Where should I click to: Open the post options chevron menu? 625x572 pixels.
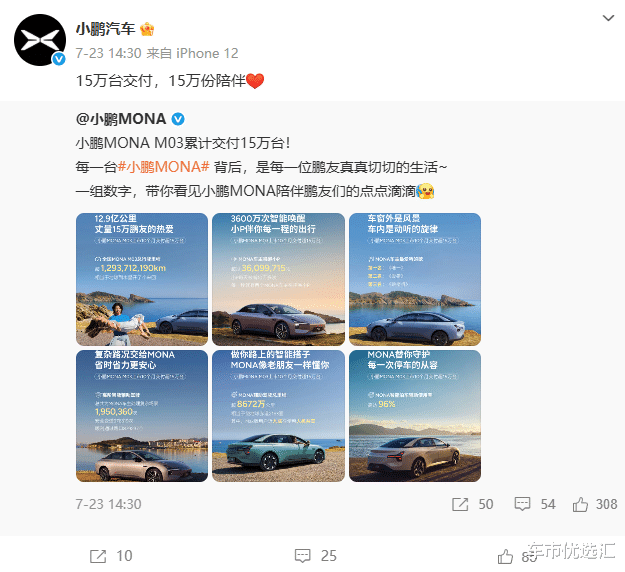point(608,18)
